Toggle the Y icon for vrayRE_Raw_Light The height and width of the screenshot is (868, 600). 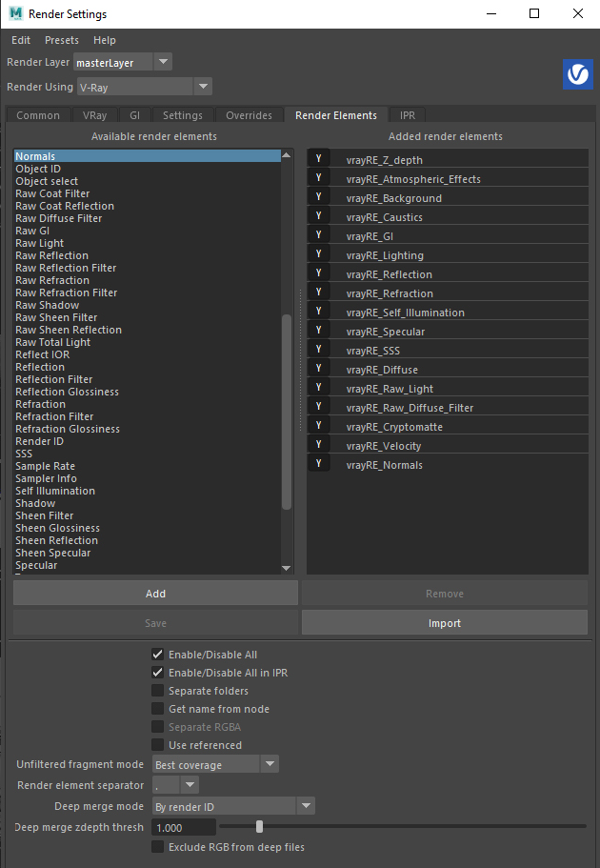(319, 387)
